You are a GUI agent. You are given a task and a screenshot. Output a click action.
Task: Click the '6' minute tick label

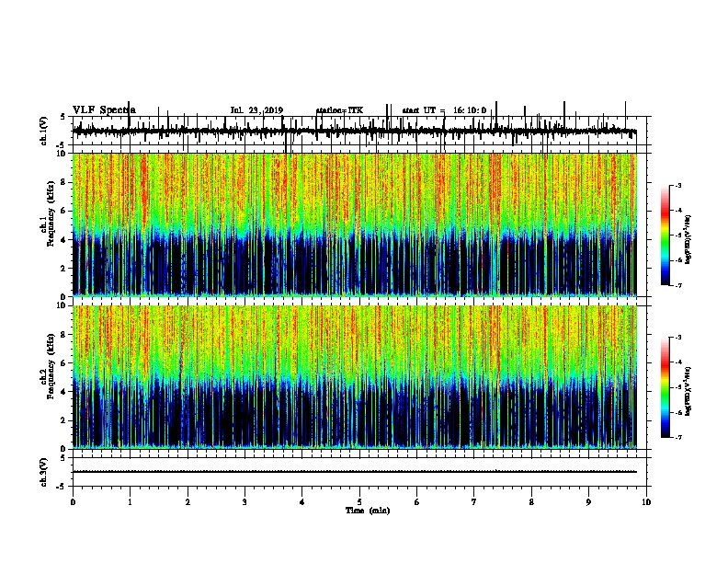coord(417,501)
